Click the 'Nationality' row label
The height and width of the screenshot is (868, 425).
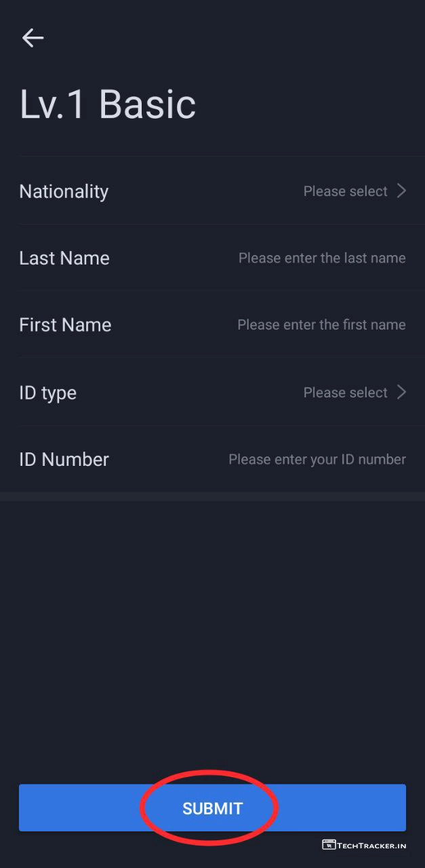pos(64,191)
